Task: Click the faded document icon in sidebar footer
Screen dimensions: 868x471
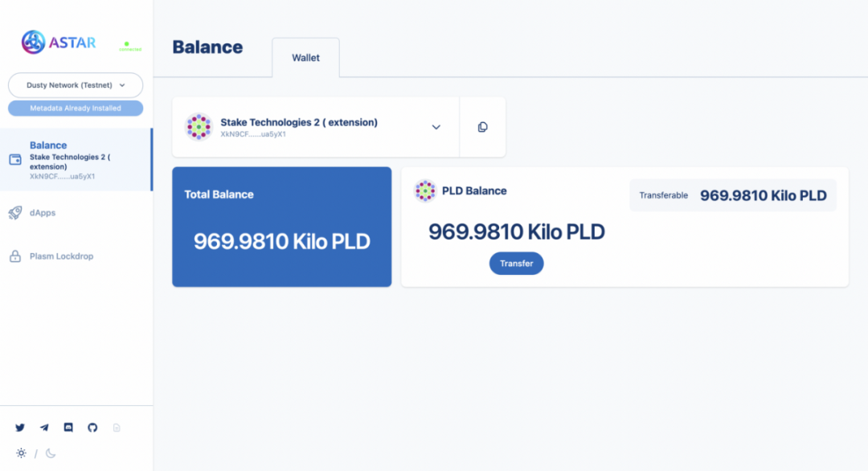Action: [x=117, y=428]
